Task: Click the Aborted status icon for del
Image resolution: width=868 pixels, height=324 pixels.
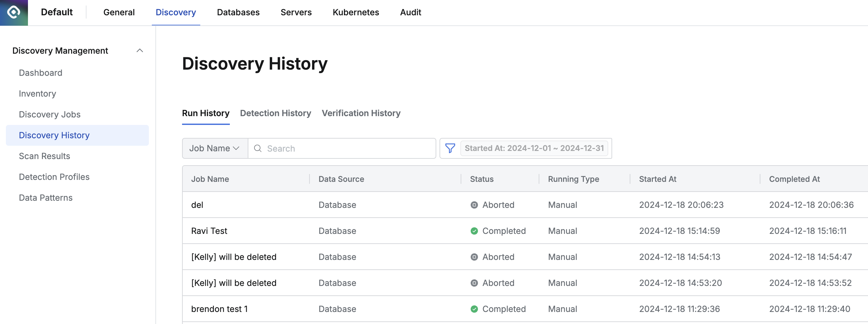Action: [474, 205]
